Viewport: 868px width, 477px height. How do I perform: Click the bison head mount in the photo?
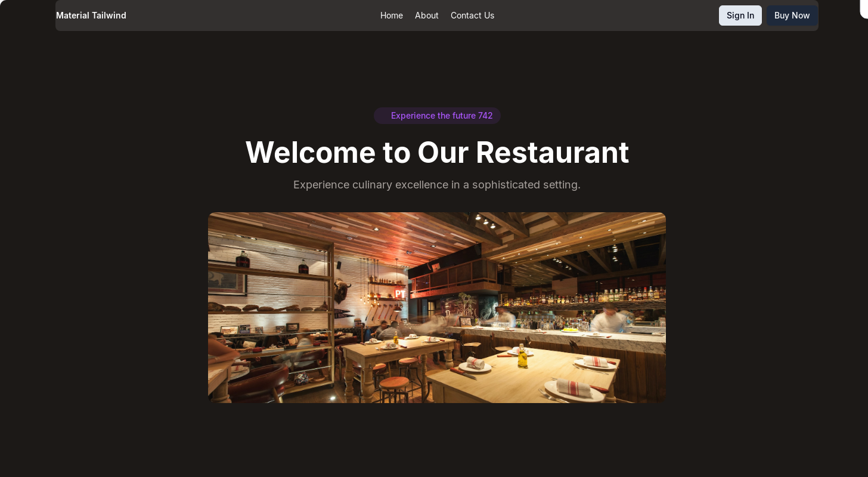pyautogui.click(x=343, y=292)
